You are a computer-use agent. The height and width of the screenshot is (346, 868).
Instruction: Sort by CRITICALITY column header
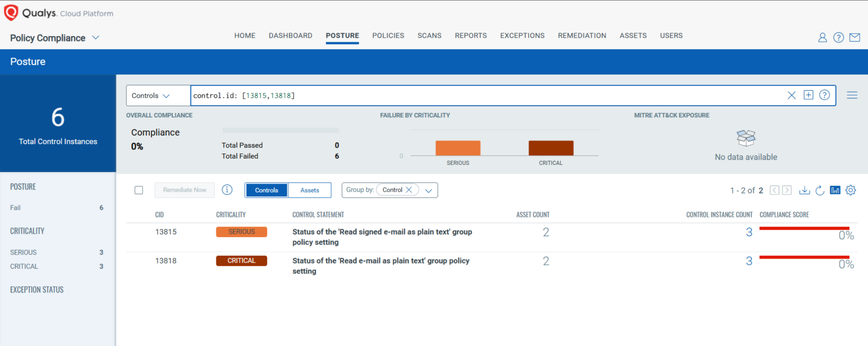[x=231, y=214]
